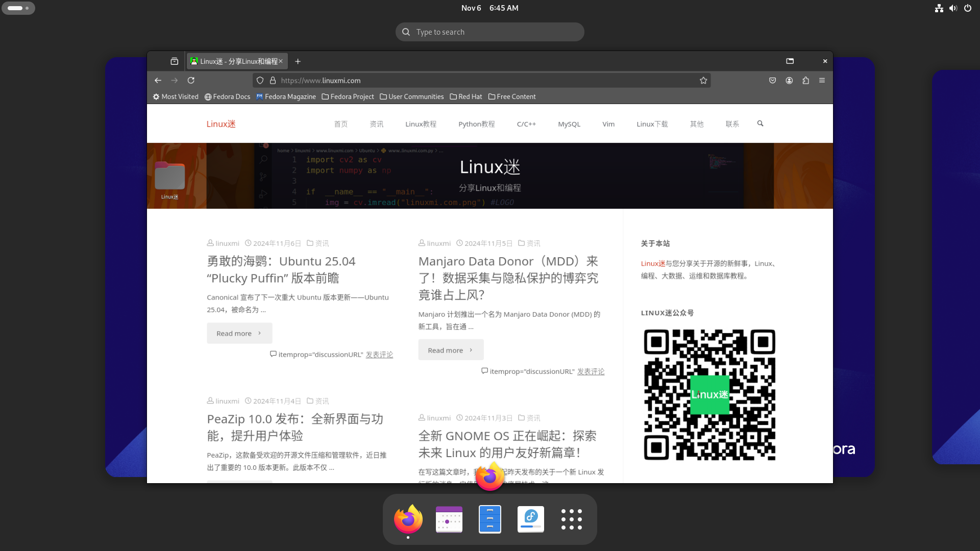Select the Linux迷 browser tab
The width and height of the screenshot is (980, 551).
tap(236, 61)
